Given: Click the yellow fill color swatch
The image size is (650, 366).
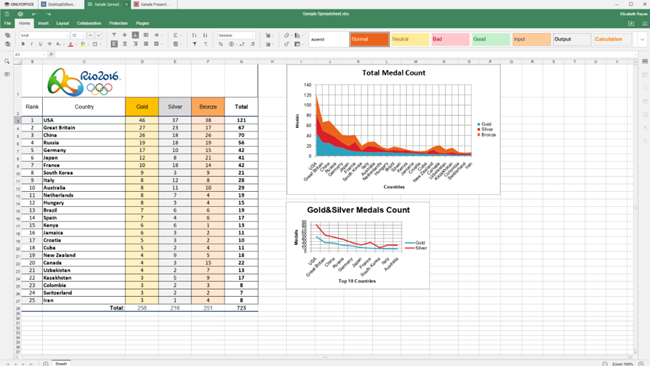Looking at the screenshot, I should [82, 44].
